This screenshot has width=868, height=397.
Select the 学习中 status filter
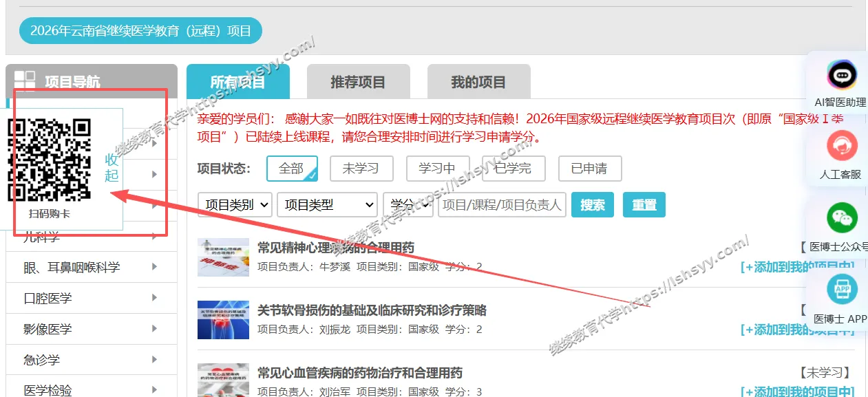click(x=437, y=169)
